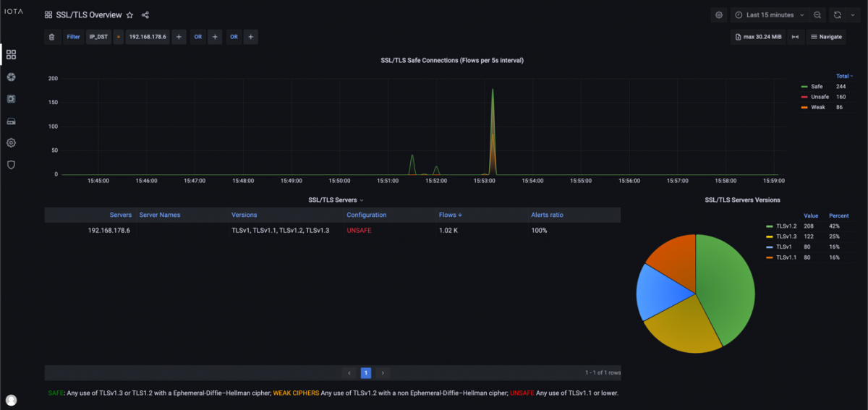The width and height of the screenshot is (868, 410).
Task: Open the Navigate menu
Action: click(826, 37)
